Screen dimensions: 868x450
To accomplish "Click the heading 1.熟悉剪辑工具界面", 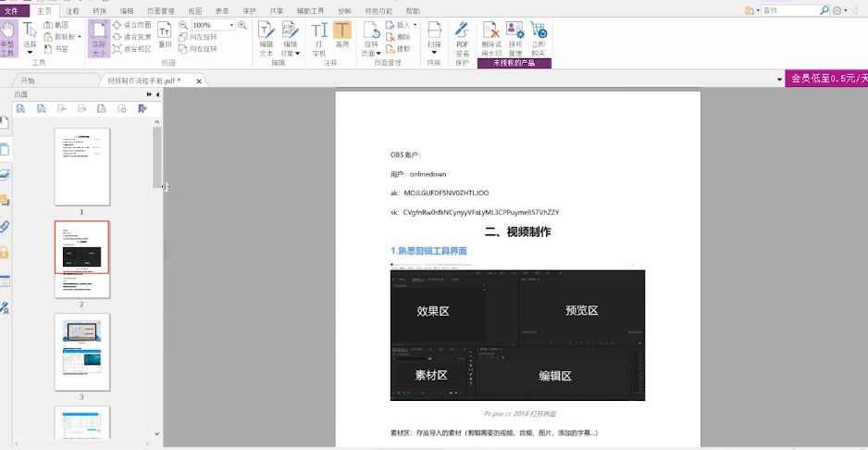I will coord(428,251).
